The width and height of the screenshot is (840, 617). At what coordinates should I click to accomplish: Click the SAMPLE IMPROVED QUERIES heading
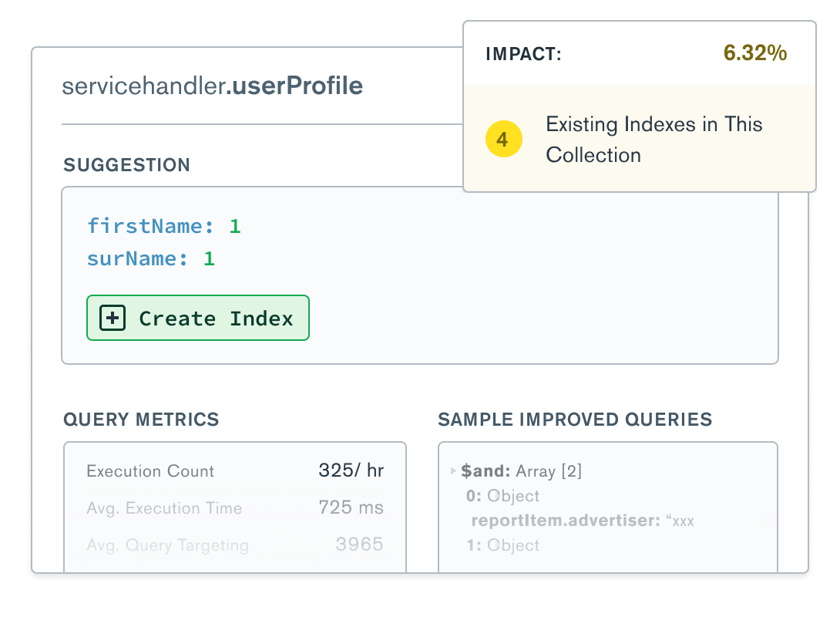[x=575, y=420]
